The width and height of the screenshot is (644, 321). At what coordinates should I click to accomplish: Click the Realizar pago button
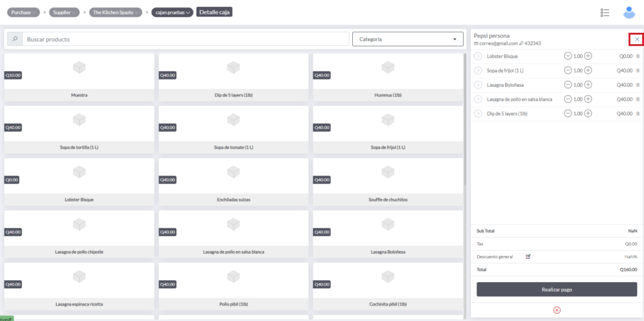[x=556, y=290]
